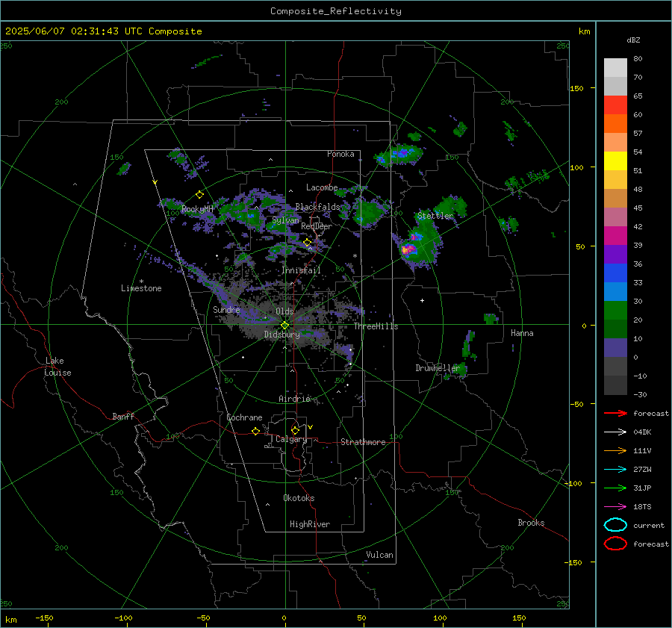Click the 2025/06/07 02:31:43 UTC timestamp
This screenshot has width=672, height=628.
coord(103,31)
